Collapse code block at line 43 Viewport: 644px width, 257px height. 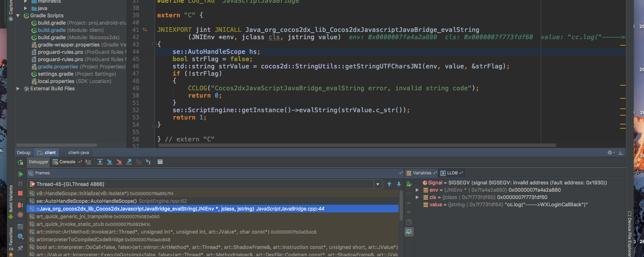pyautogui.click(x=155, y=45)
